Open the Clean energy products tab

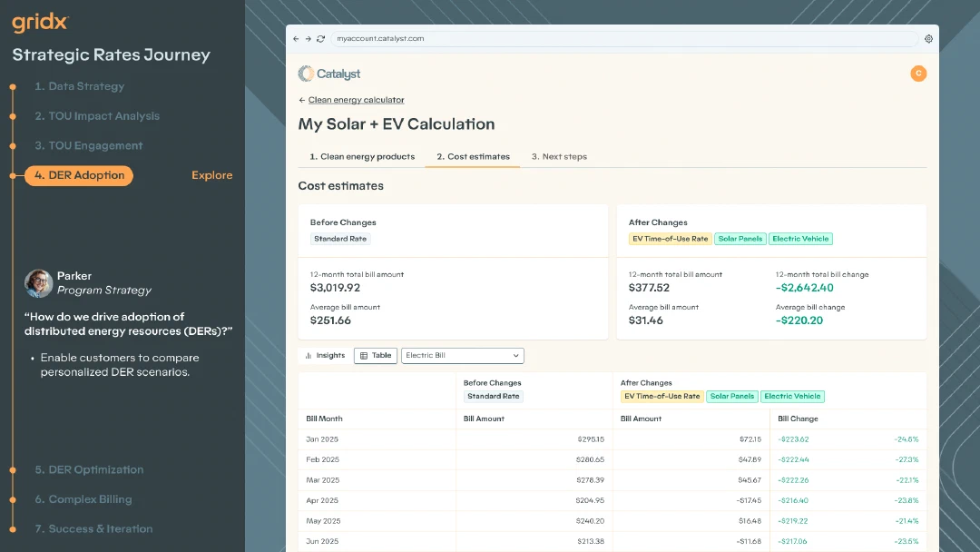(362, 157)
